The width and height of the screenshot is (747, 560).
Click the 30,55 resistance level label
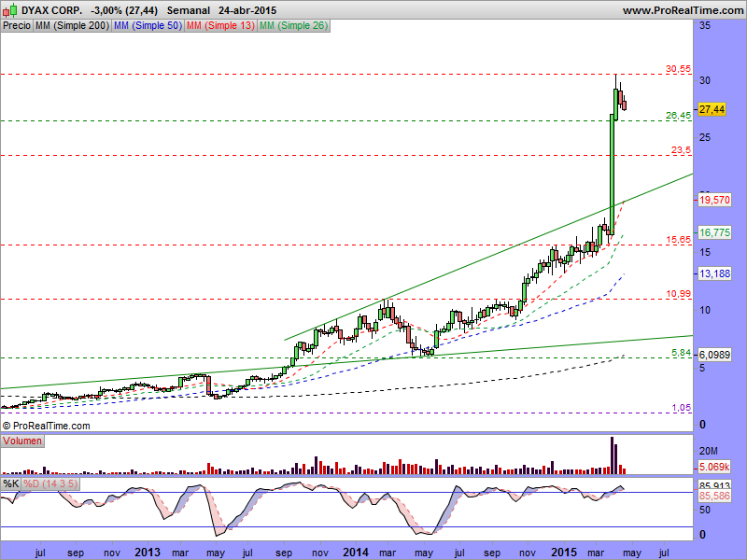(678, 68)
